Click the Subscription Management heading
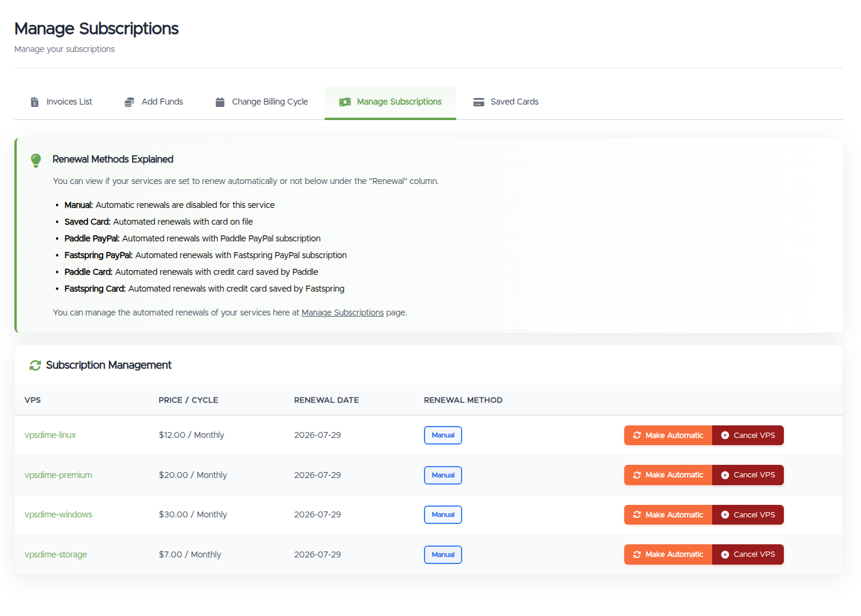This screenshot has height=616, width=861. tap(109, 365)
